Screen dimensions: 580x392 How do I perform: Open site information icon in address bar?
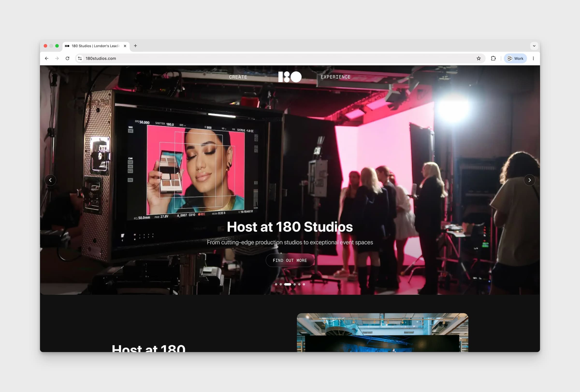click(x=80, y=58)
